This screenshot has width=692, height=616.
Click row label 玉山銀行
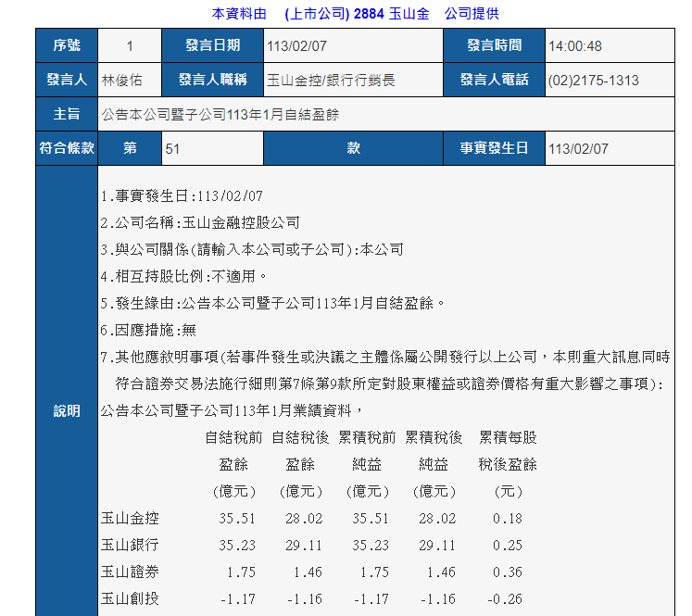click(130, 546)
